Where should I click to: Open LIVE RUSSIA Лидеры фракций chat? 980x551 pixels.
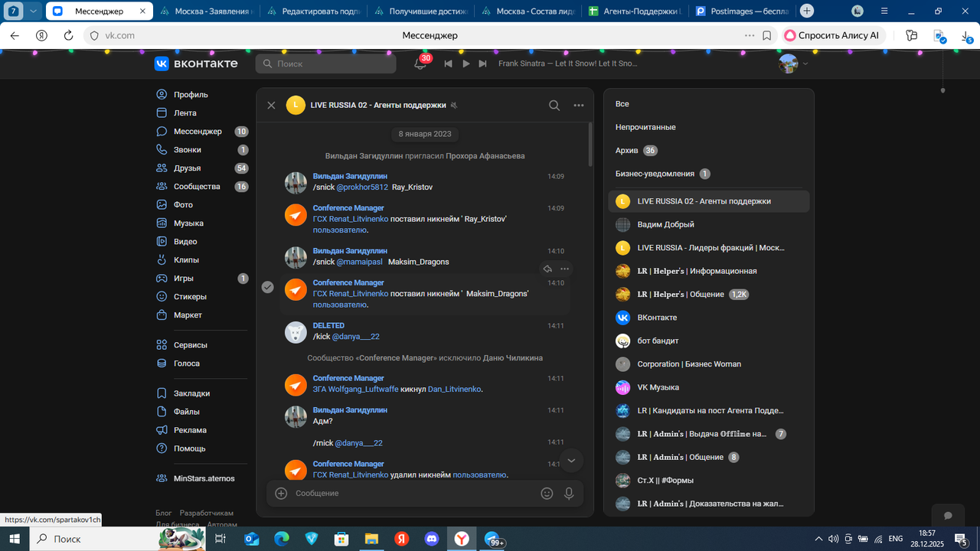click(x=709, y=248)
